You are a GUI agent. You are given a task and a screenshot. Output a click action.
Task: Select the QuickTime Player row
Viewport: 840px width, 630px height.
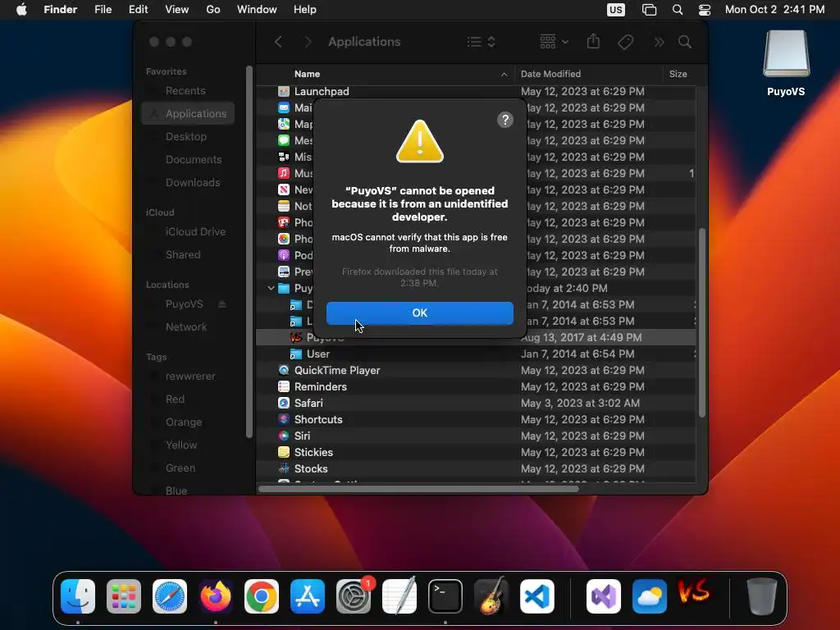point(476,370)
